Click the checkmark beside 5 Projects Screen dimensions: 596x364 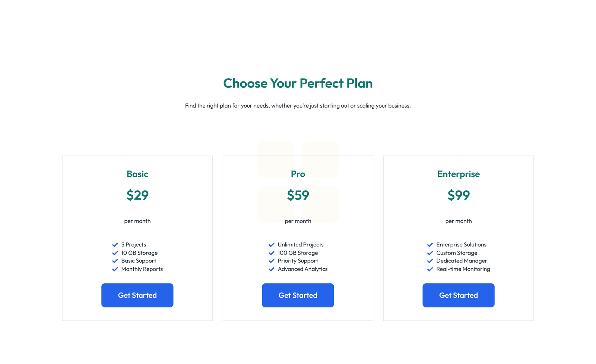pos(115,245)
